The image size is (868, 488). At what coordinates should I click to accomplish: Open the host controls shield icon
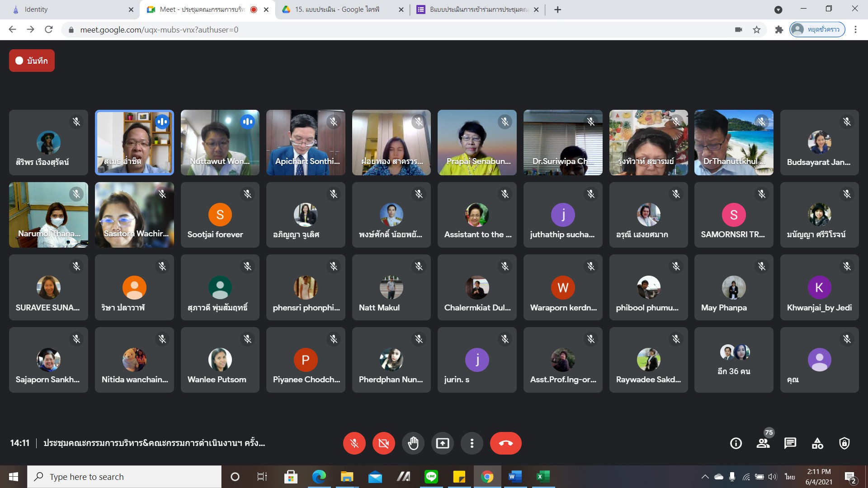(x=844, y=443)
